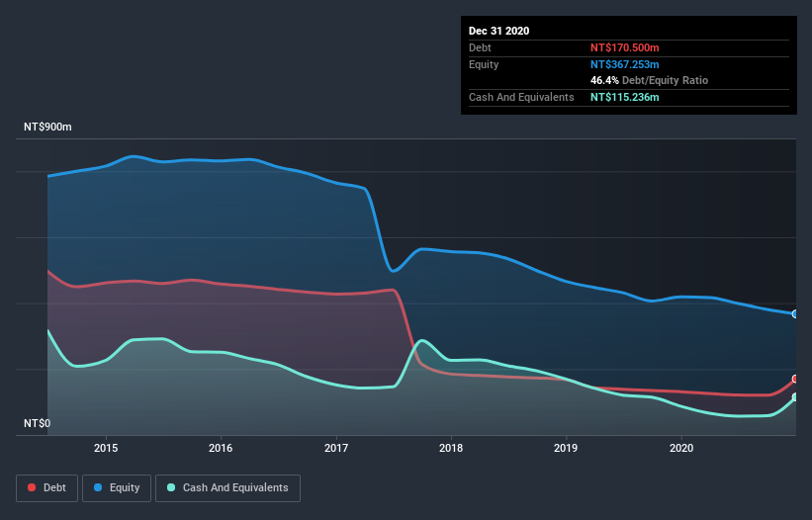Screen dimensions: 812x520
Task: Click the red Debt end-point marker on chart
Action: point(795,380)
